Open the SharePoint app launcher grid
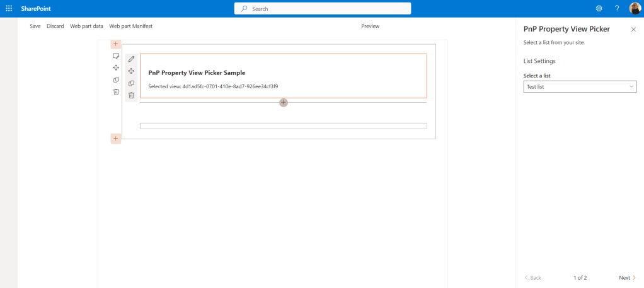The width and height of the screenshot is (644, 288). [9, 8]
